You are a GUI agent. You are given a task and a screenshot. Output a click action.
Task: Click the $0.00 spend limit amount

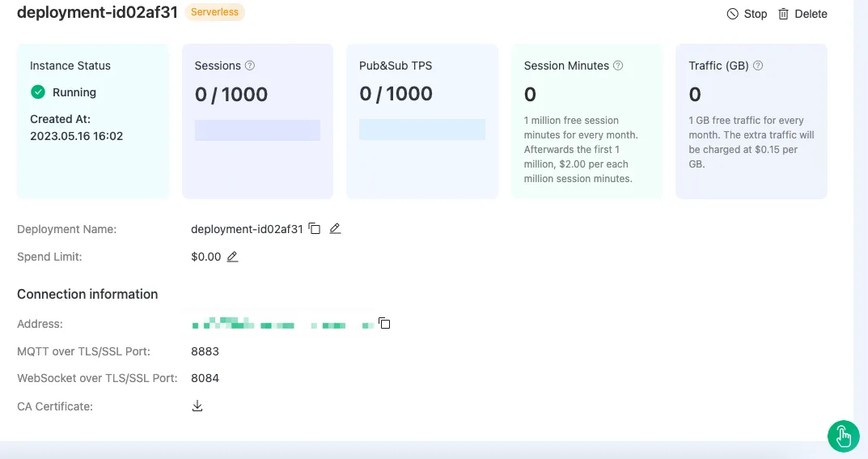pyautogui.click(x=205, y=257)
